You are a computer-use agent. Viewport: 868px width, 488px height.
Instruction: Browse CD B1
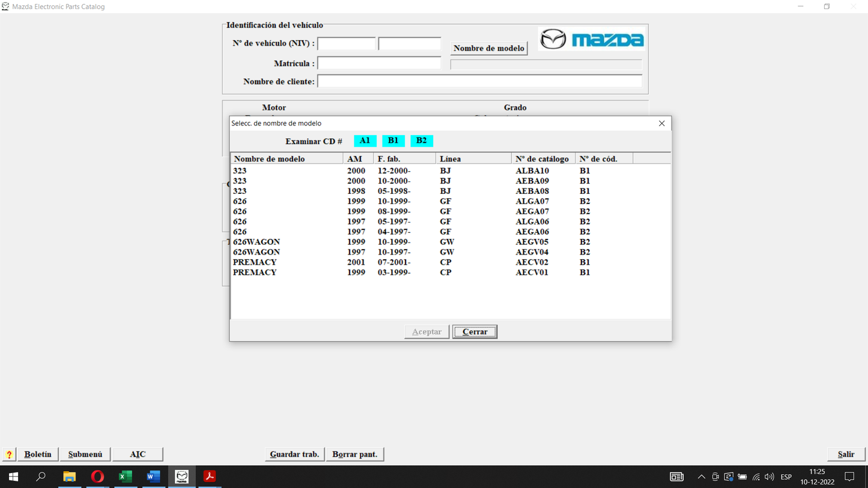point(393,140)
